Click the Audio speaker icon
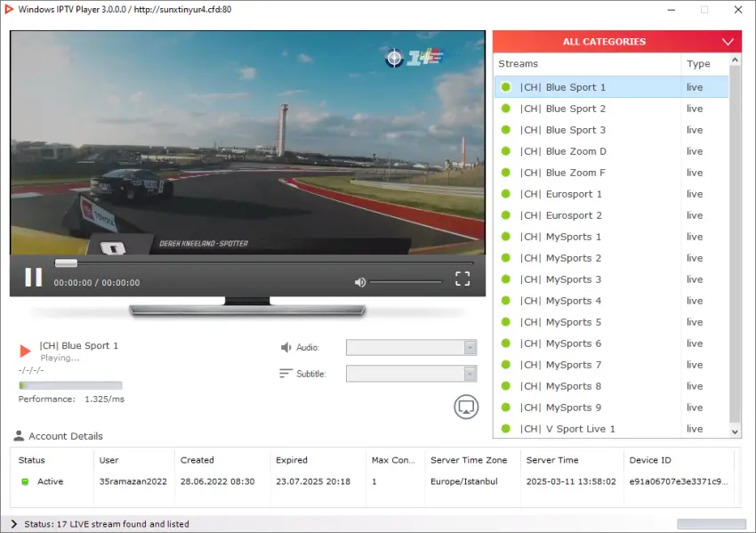 pos(286,347)
